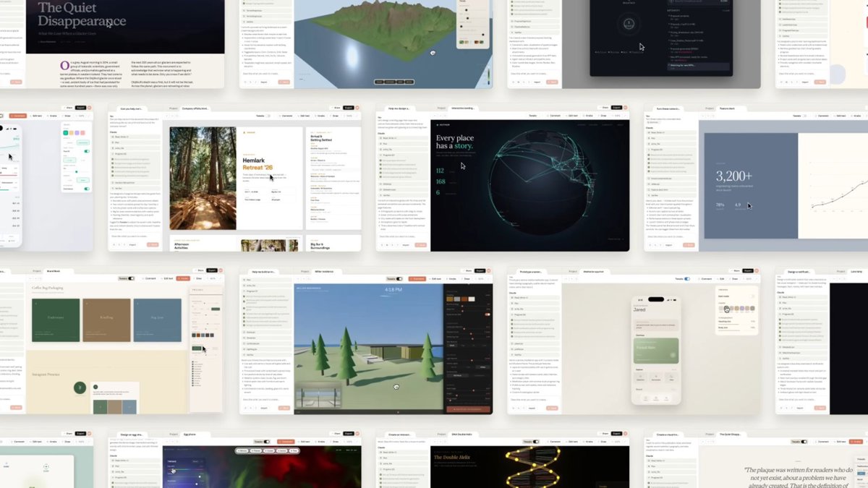Tap center nav icon on phone mockup

pyautogui.click(x=655, y=398)
